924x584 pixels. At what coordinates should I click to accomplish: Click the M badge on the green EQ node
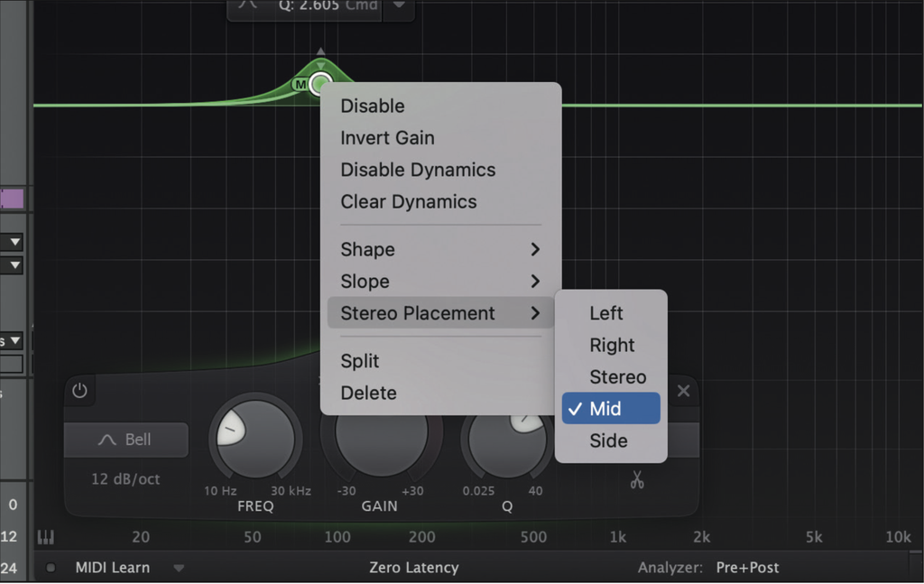pos(300,84)
